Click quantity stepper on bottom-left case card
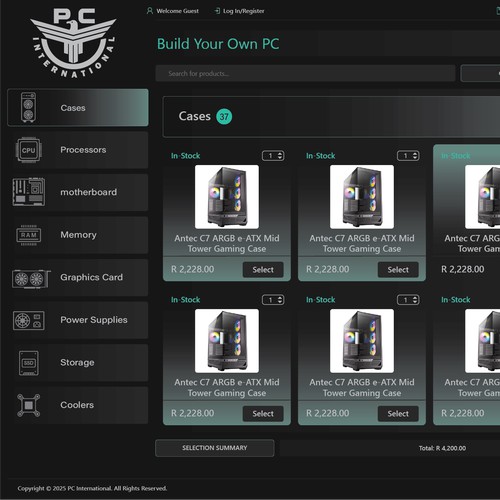The height and width of the screenshot is (500, 500). [x=273, y=300]
